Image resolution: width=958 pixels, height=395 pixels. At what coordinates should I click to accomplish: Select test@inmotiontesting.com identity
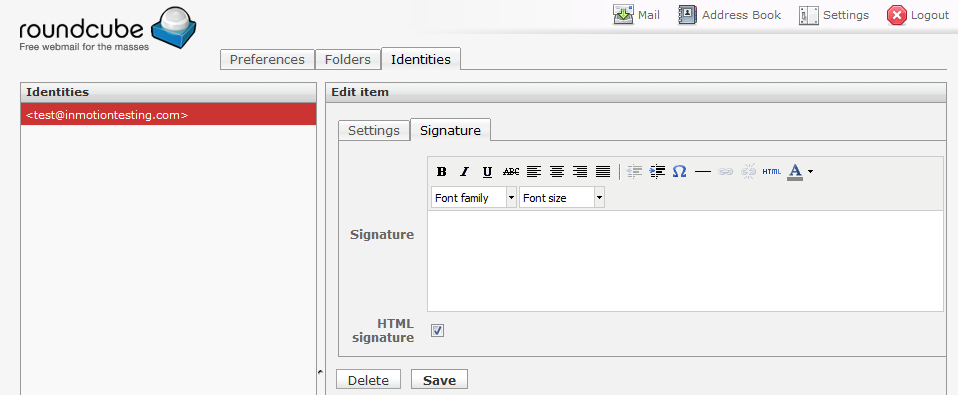tap(169, 115)
